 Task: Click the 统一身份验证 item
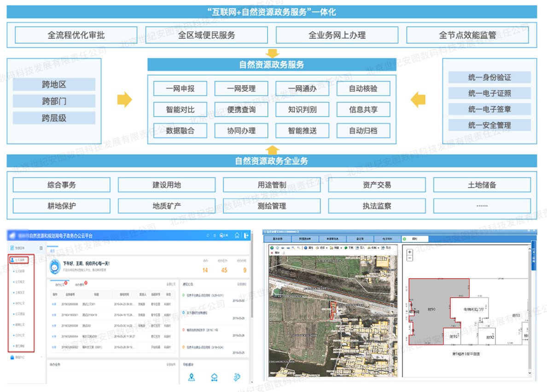pyautogui.click(x=489, y=78)
